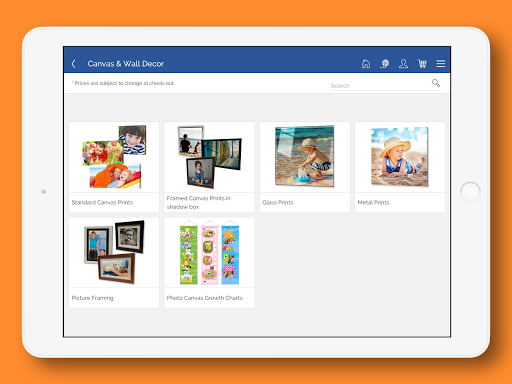The height and width of the screenshot is (384, 512).
Task: Open Picture Framing thumbnail image
Action: click(x=114, y=253)
